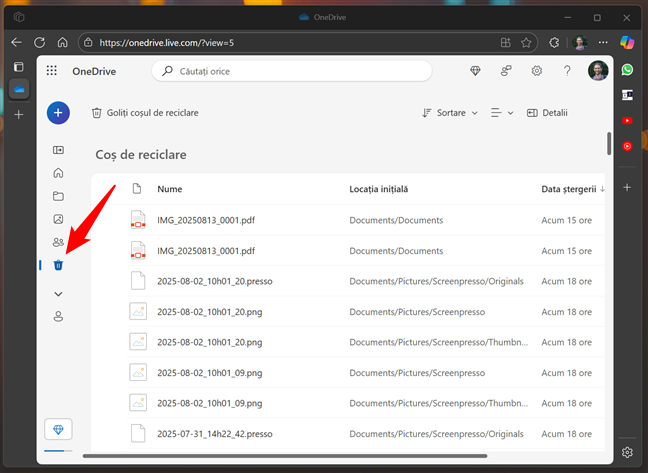Open the Sortare dropdown

click(x=450, y=113)
